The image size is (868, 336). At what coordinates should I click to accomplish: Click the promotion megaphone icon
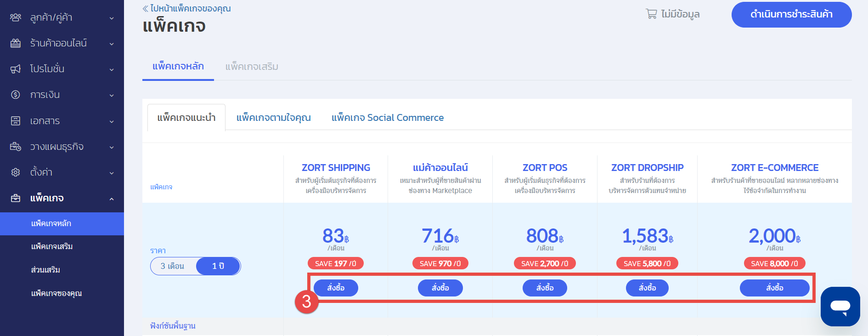click(x=16, y=69)
